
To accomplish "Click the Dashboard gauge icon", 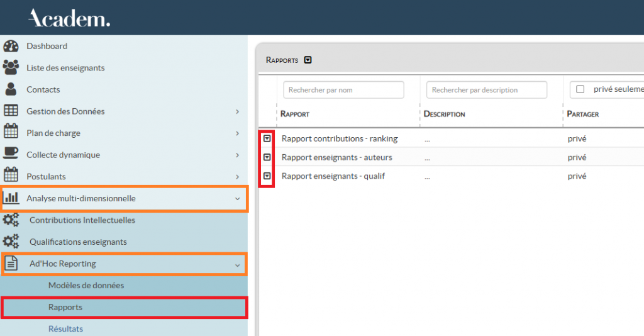I will 11,46.
